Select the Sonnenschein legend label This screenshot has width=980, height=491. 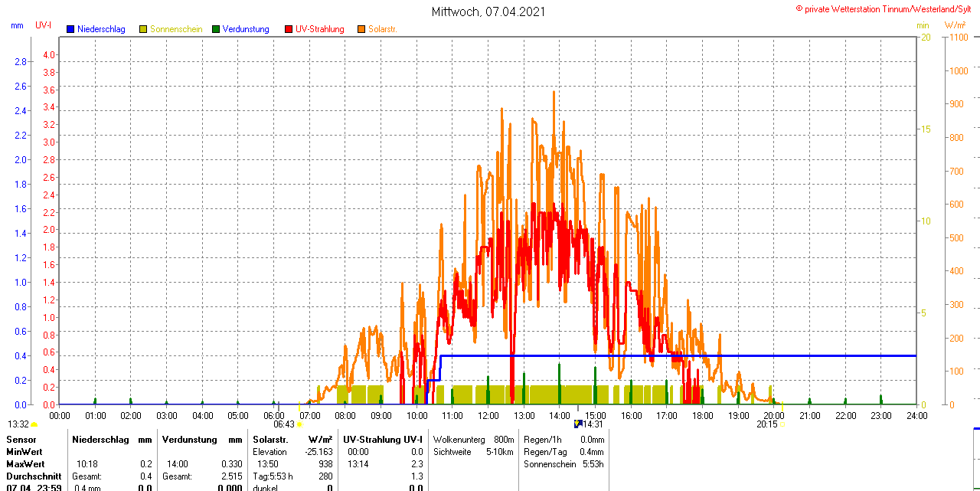(176, 29)
